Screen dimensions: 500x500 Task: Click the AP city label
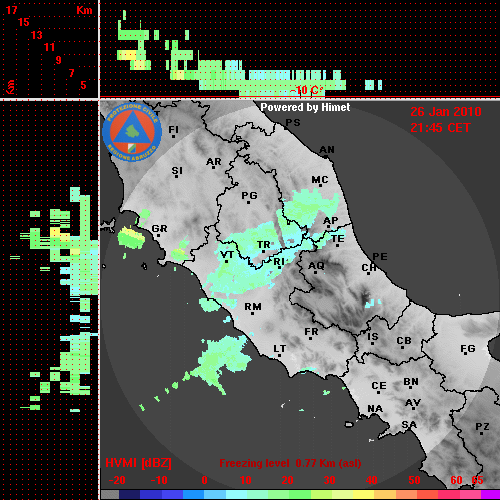(331, 220)
